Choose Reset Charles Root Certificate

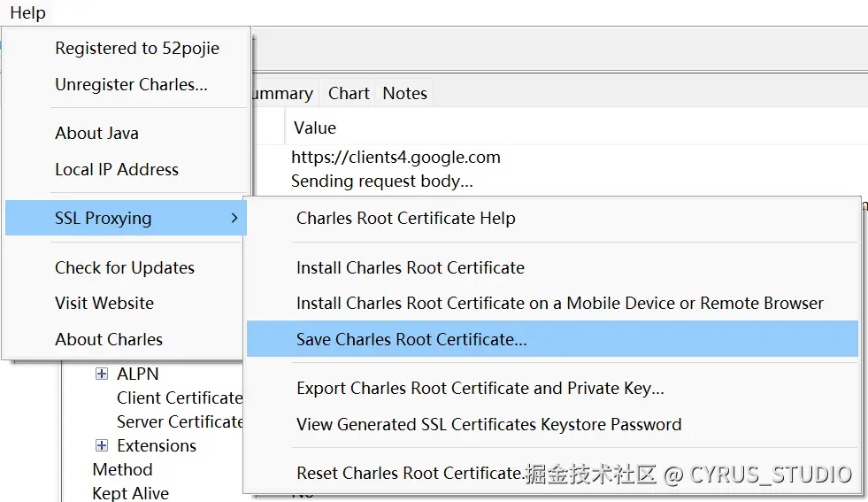click(x=410, y=473)
